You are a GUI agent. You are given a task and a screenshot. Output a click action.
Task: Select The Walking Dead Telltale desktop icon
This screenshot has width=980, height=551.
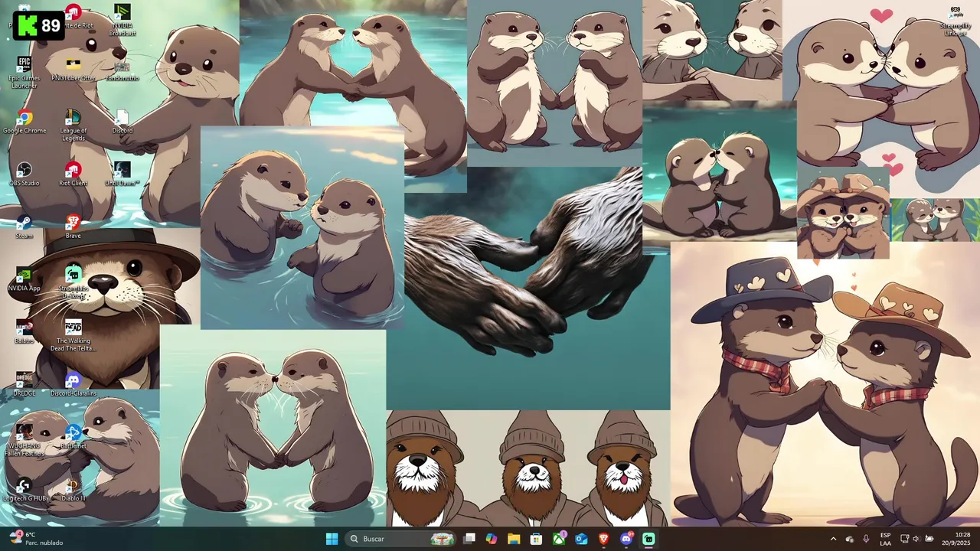tap(73, 336)
